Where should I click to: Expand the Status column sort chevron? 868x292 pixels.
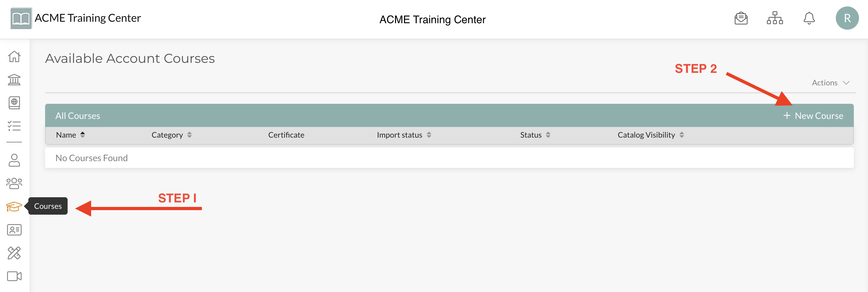click(x=548, y=134)
